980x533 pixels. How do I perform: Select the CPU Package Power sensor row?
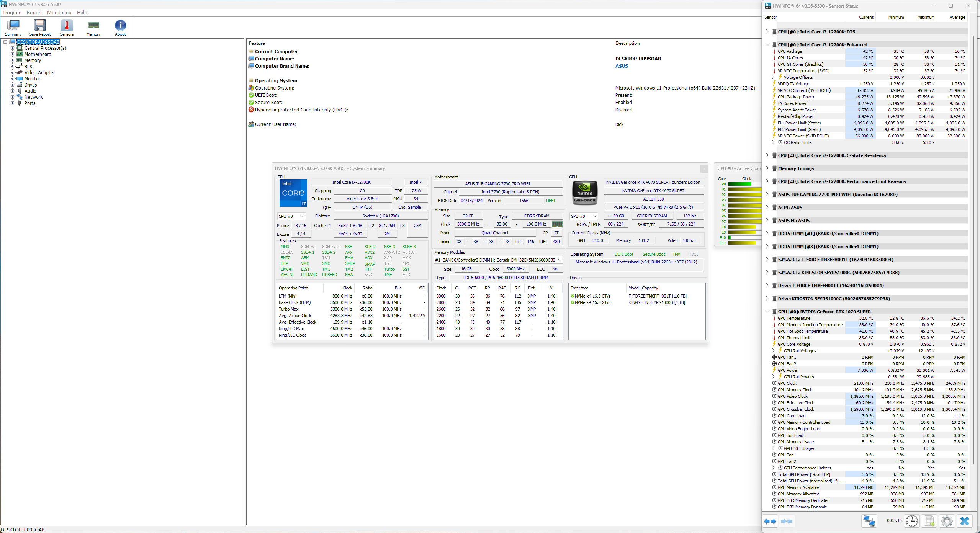click(869, 97)
